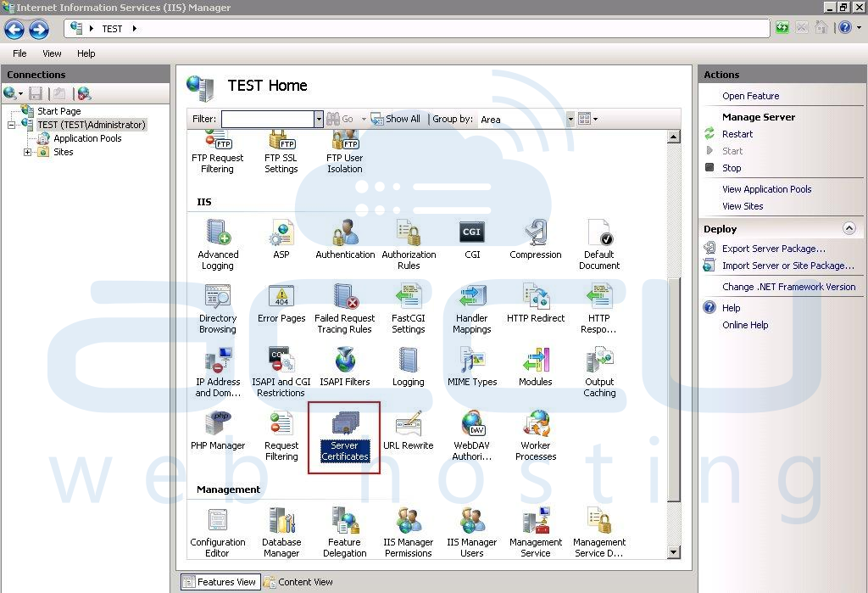Open the HTTP Redirect feature
This screenshot has width=868, height=593.
point(536,303)
